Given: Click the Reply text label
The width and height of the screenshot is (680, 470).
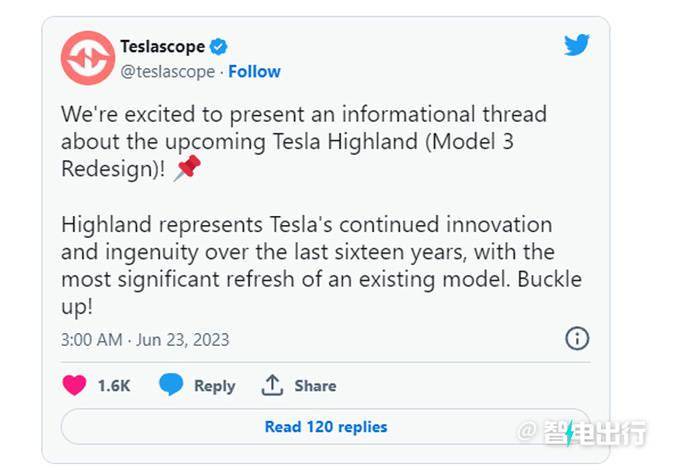Looking at the screenshot, I should (x=214, y=386).
